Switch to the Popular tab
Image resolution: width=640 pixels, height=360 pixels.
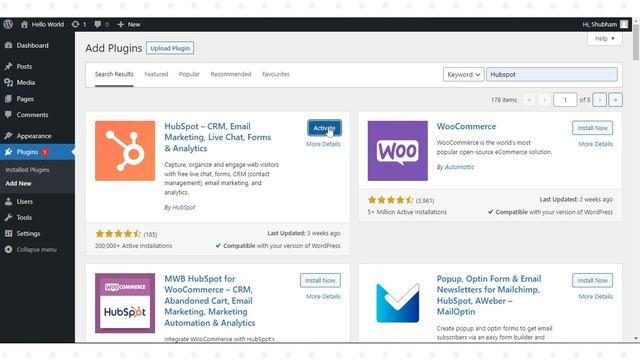click(189, 74)
